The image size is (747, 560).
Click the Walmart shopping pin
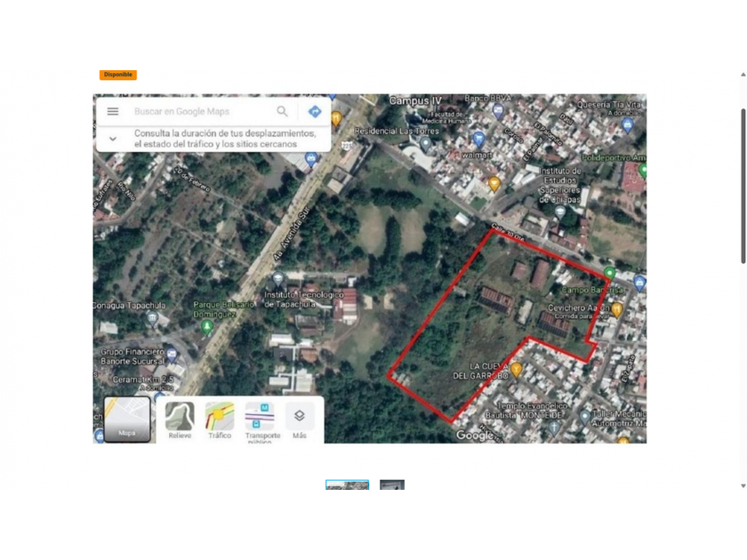[478, 140]
